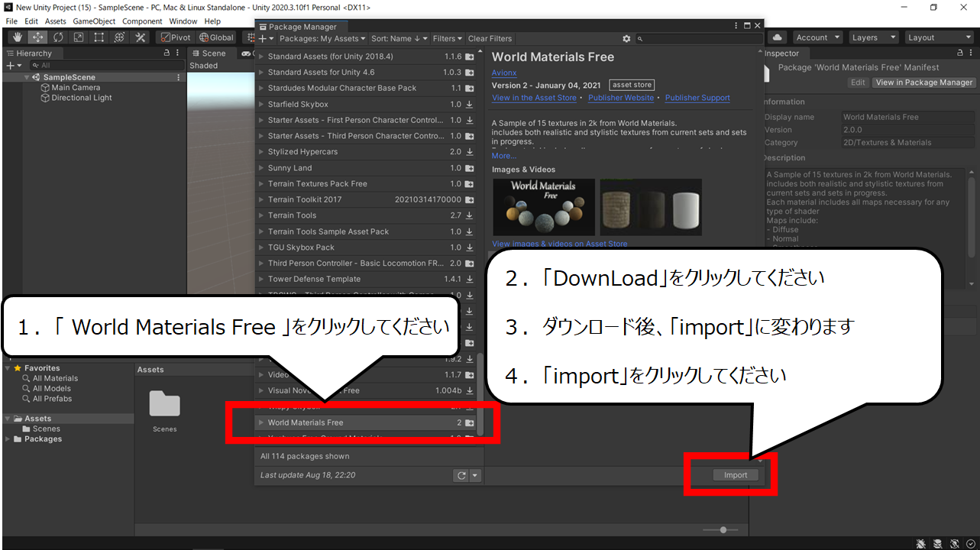Click the More... description link
Viewport: 980px width, 550px height.
click(x=504, y=156)
